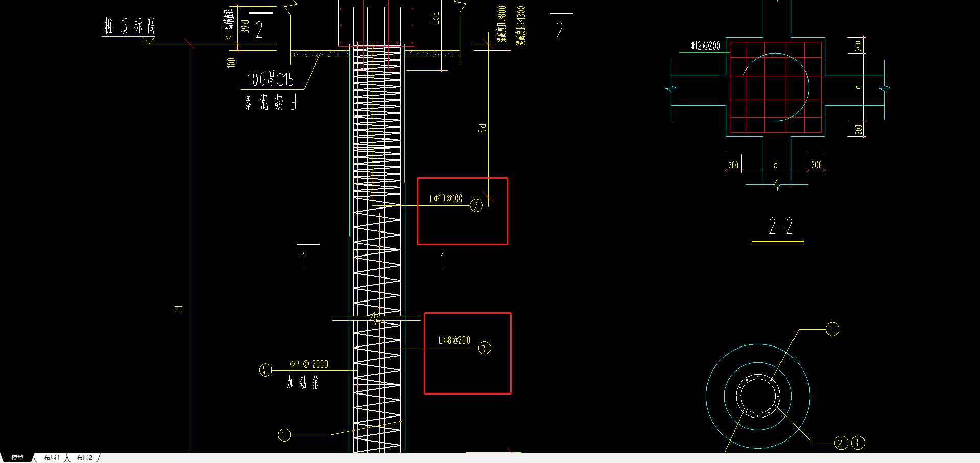Screen dimensions: 980x463
Task: Click circled number 1 leader at pile bottom
Action: pos(284,435)
